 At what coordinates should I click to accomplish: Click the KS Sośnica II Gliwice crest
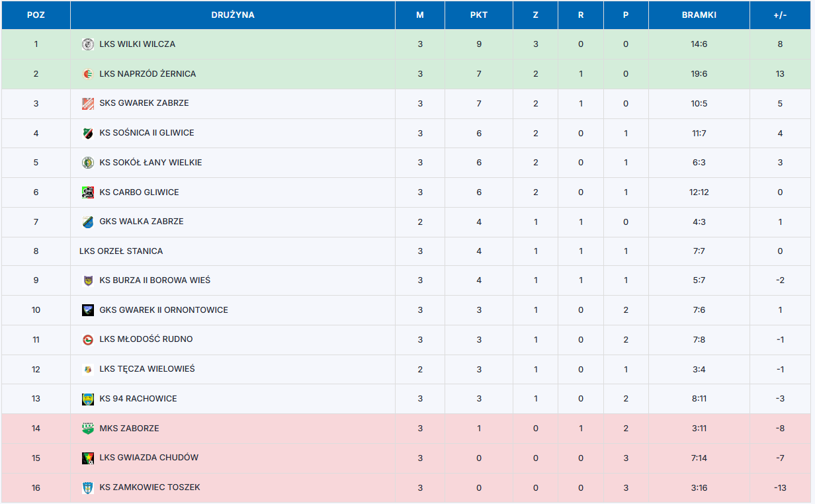tap(88, 133)
